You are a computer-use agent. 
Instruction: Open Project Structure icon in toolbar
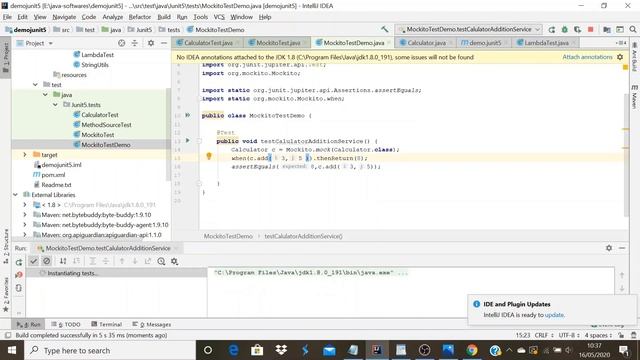click(x=607, y=29)
